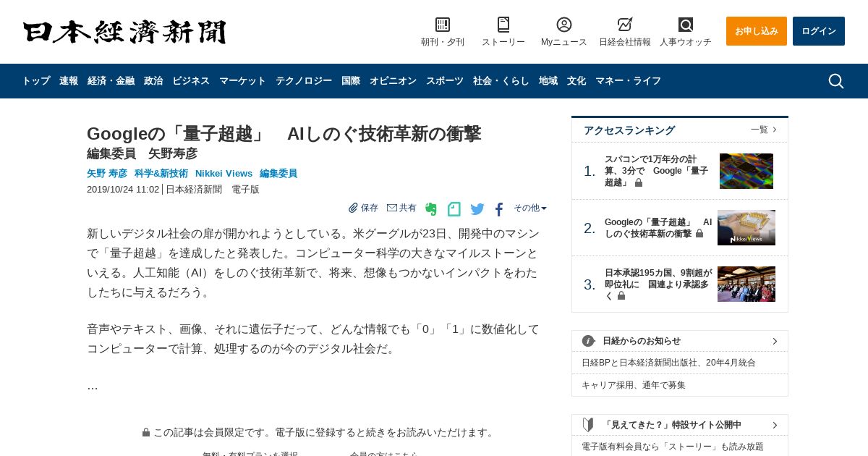Open thumbnail for ranking 1 article
This screenshot has height=456, width=868.
click(746, 171)
